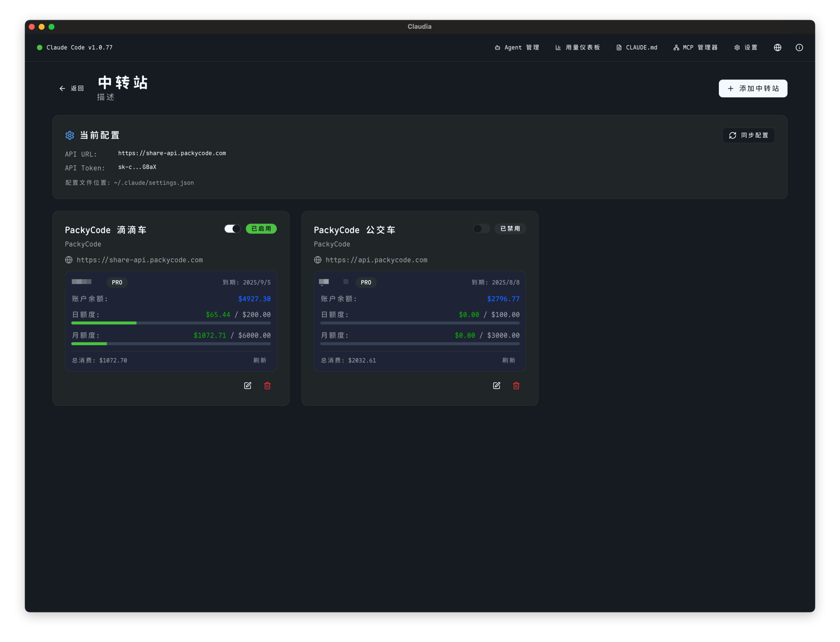This screenshot has width=840, height=642.
Task: Delete the PackyCode 滴滴车 relay station
Action: (x=267, y=386)
